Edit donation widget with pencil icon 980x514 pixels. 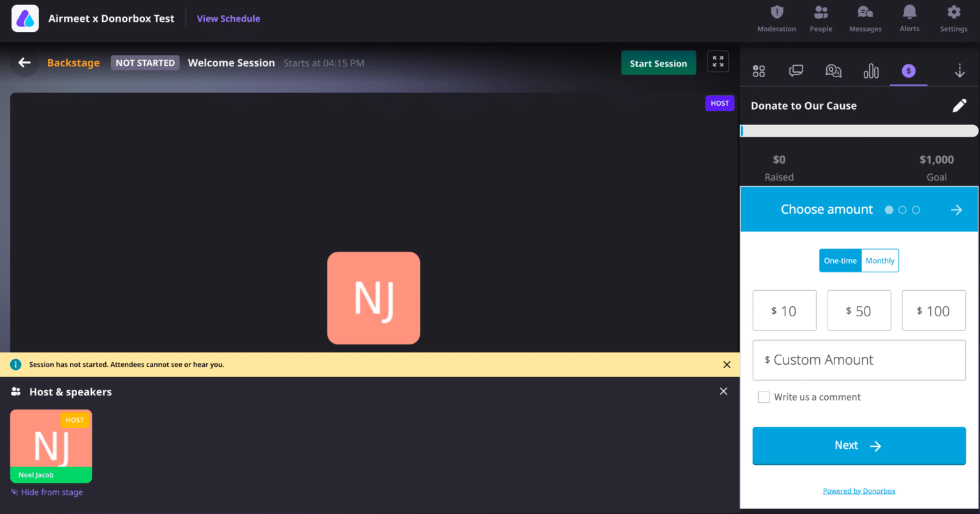959,106
